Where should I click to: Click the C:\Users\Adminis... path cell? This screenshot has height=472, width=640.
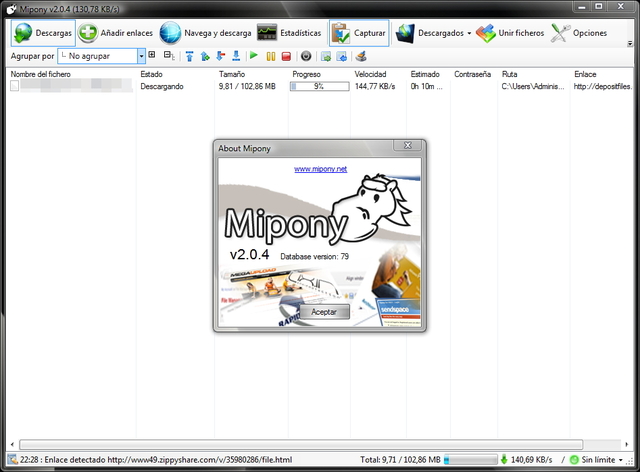533,87
